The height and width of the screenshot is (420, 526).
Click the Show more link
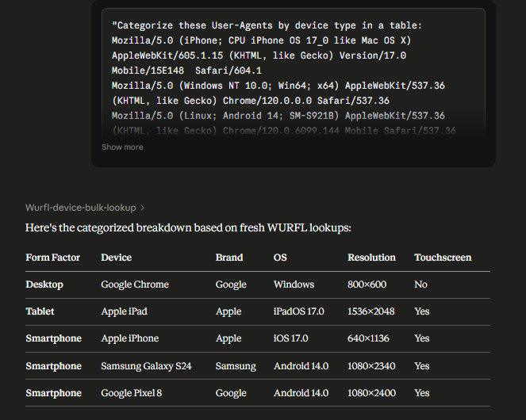(122, 147)
